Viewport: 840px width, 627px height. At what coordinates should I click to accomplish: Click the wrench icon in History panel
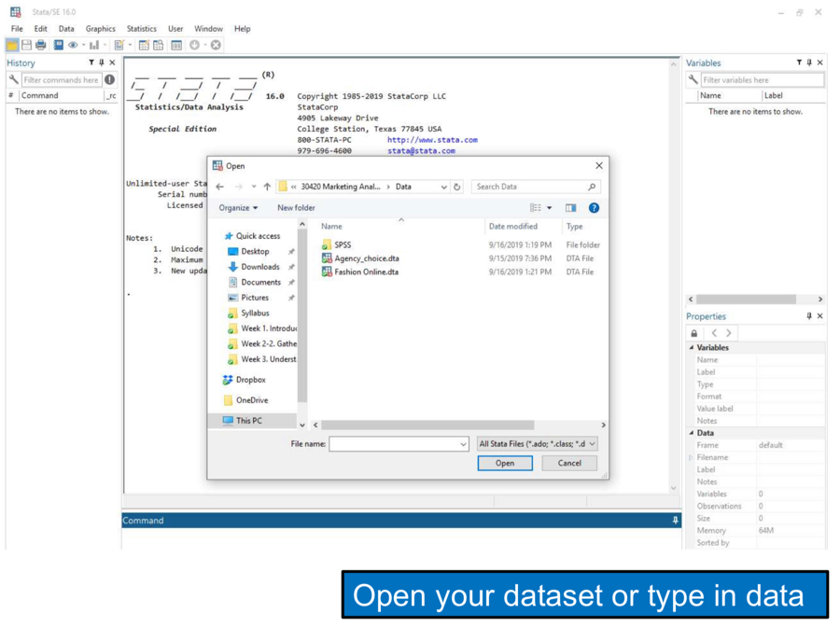[x=13, y=80]
